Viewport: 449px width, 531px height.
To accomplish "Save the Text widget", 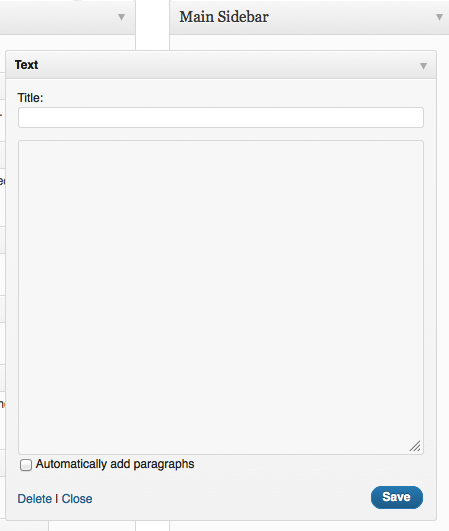I will 397,497.
